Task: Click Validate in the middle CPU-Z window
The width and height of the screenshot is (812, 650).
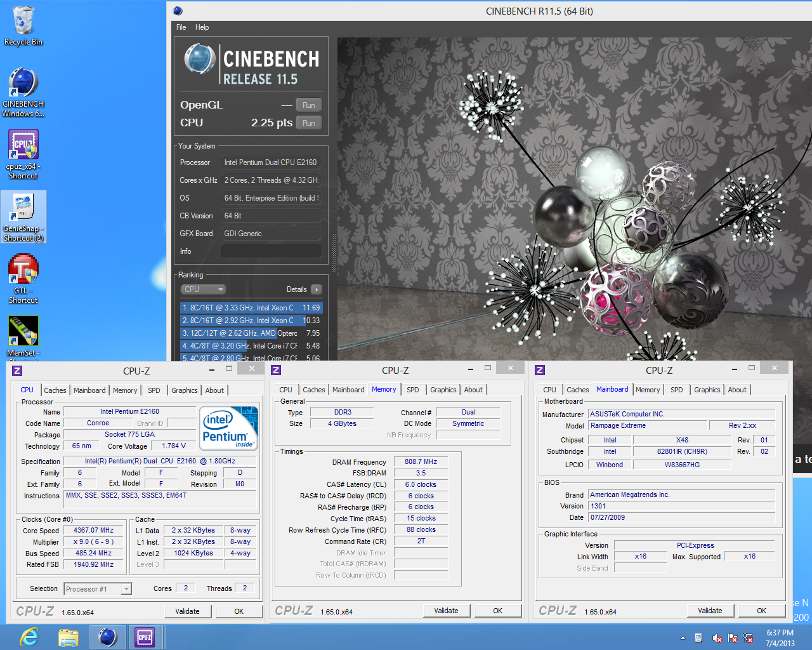Action: point(446,611)
